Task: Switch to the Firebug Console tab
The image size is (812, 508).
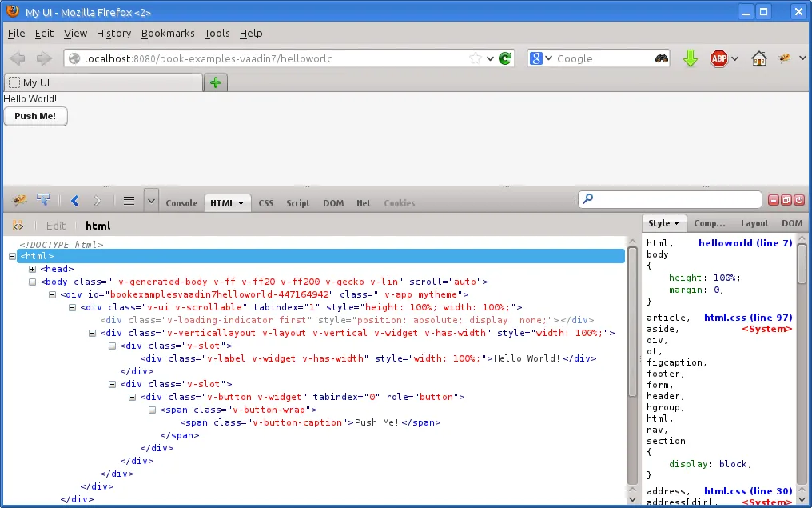Action: [x=181, y=203]
